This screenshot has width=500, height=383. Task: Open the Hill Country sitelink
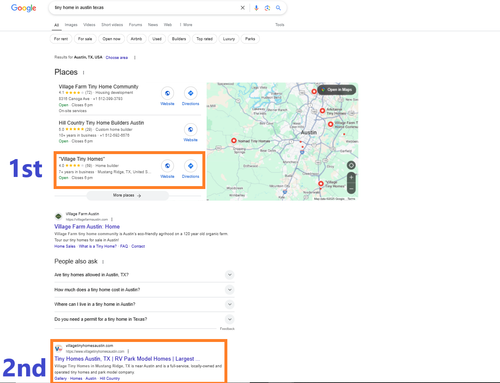coord(110,379)
